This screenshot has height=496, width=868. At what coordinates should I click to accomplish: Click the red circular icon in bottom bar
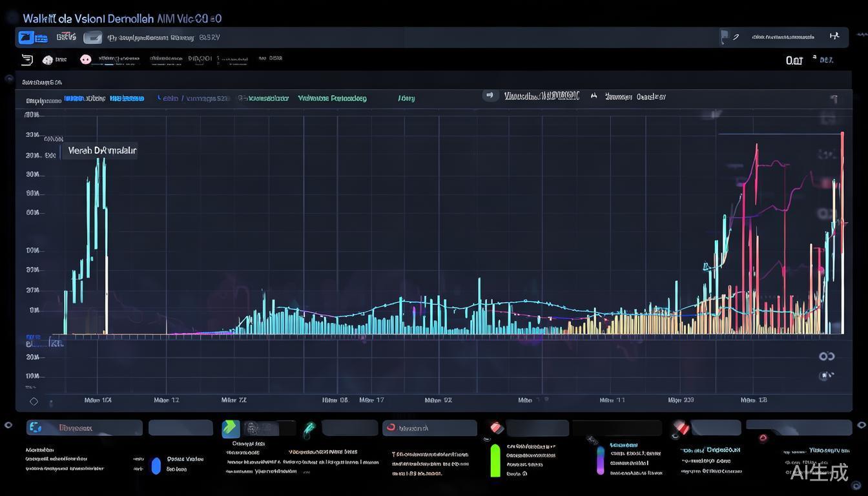tap(390, 428)
